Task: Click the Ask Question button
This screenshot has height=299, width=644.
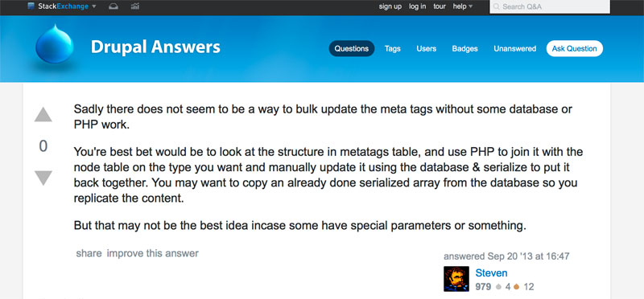Action: click(x=575, y=48)
